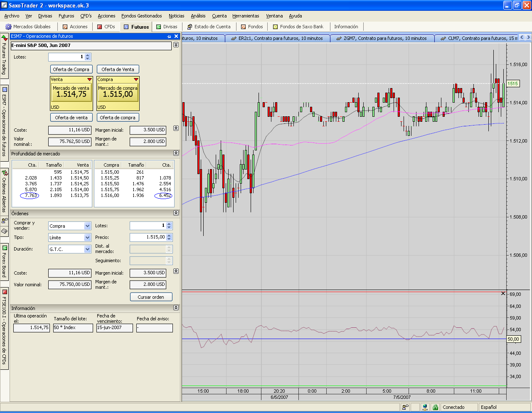This screenshot has width=532, height=413.
Task: Open the Herramientas menu
Action: coord(246,16)
